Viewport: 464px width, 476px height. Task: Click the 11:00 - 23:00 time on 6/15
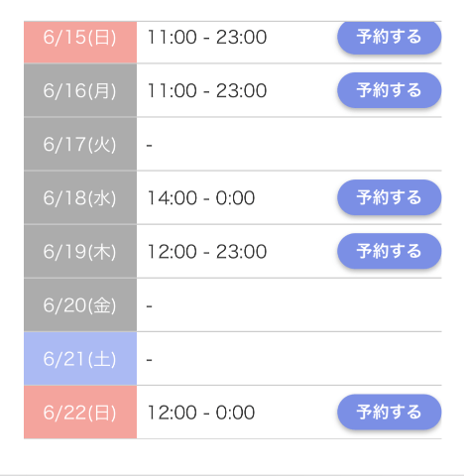click(207, 37)
